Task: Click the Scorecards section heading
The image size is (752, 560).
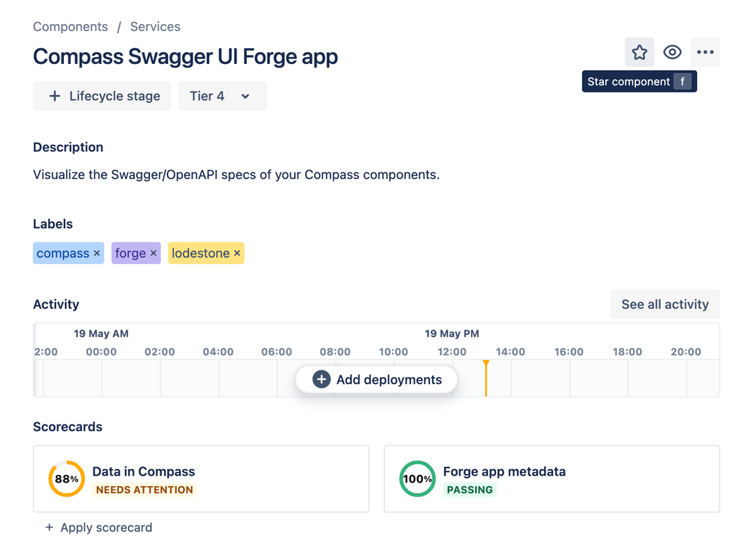Action: 68,427
